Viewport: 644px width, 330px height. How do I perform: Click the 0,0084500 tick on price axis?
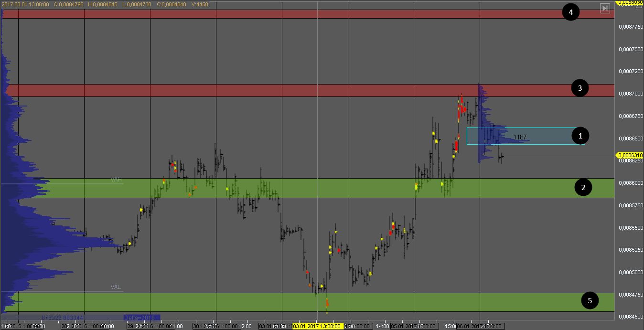[x=630, y=317]
